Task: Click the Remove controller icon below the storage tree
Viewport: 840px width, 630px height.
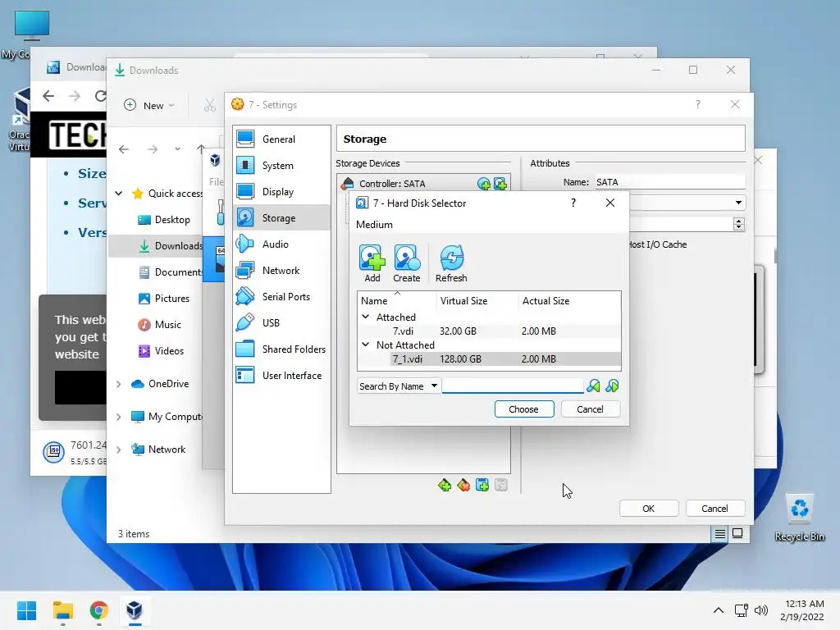Action: (x=463, y=486)
